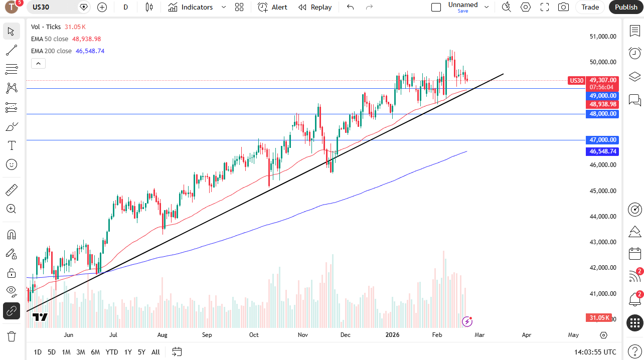Image resolution: width=644 pixels, height=360 pixels.
Task: Take a chart snapshot with camera
Action: (563, 7)
